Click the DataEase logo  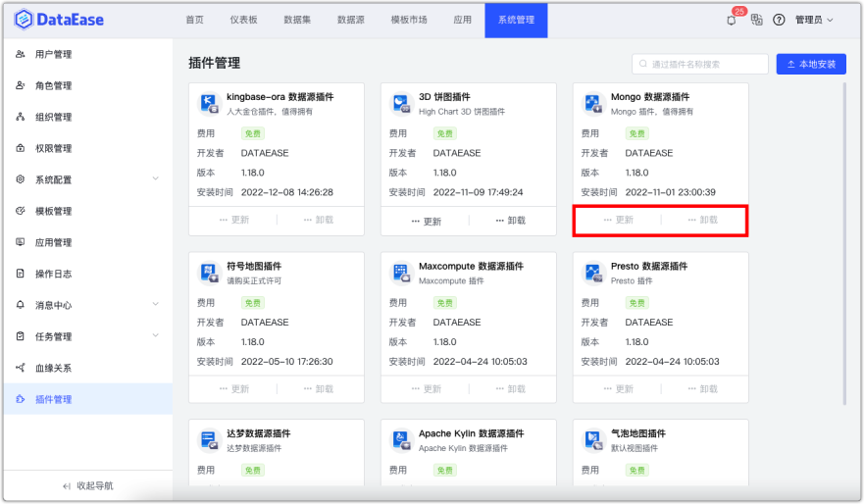[59, 20]
